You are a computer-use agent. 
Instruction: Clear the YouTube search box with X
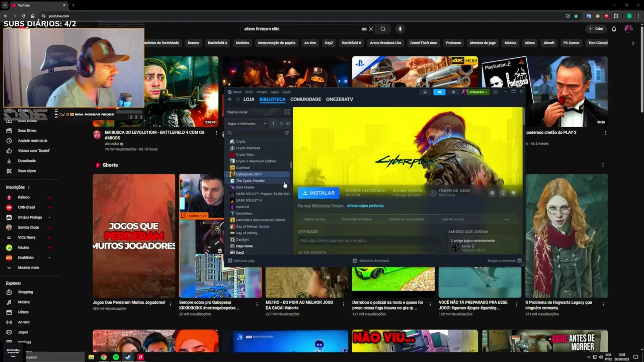tap(371, 29)
